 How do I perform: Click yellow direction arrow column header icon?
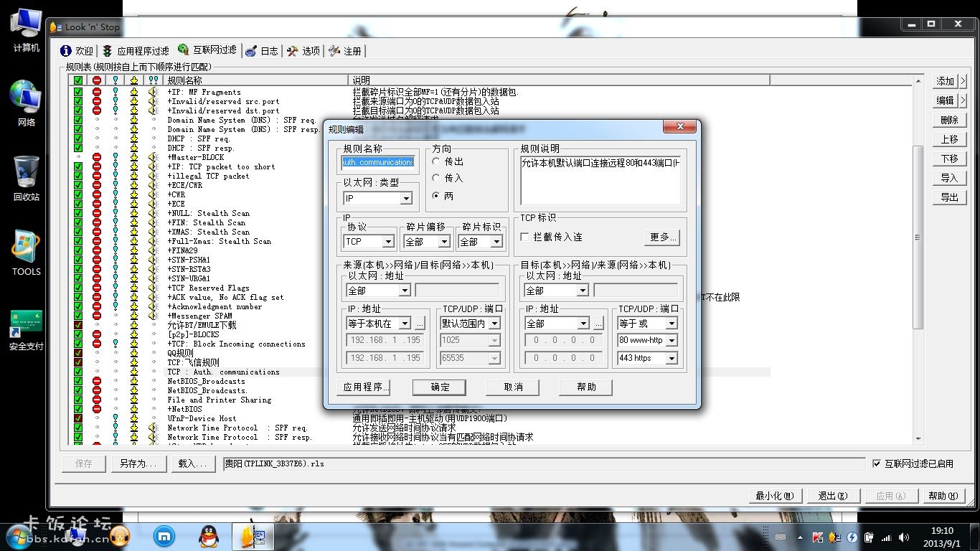pos(134,80)
